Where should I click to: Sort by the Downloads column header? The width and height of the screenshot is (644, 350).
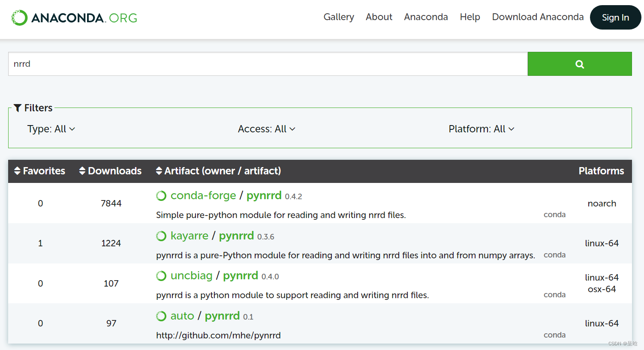tap(111, 171)
